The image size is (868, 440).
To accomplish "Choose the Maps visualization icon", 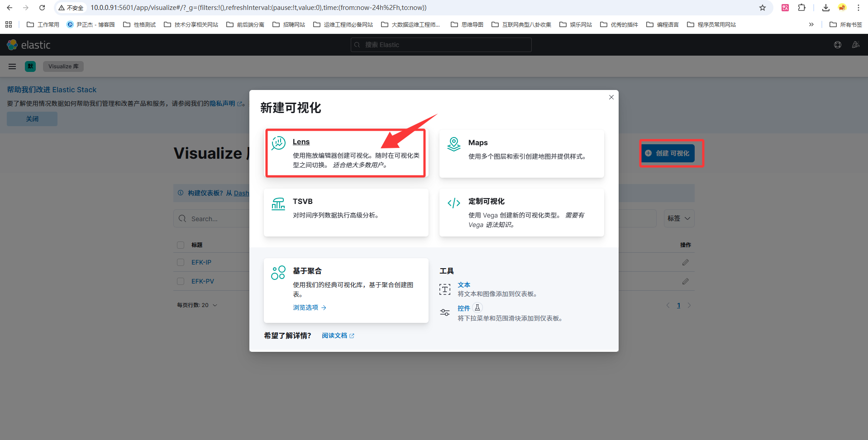I will [454, 144].
